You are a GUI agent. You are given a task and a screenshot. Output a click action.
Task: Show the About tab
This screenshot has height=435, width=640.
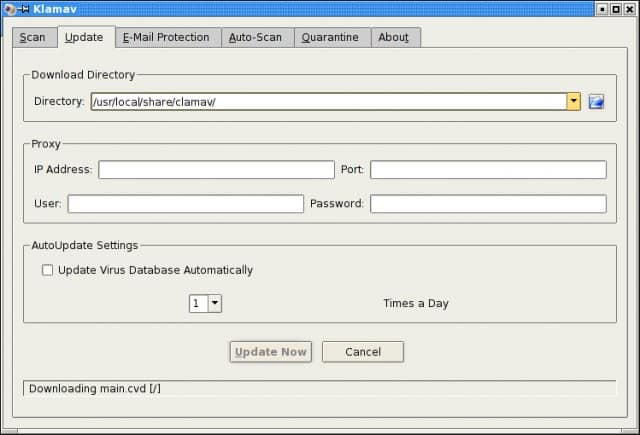(x=395, y=38)
